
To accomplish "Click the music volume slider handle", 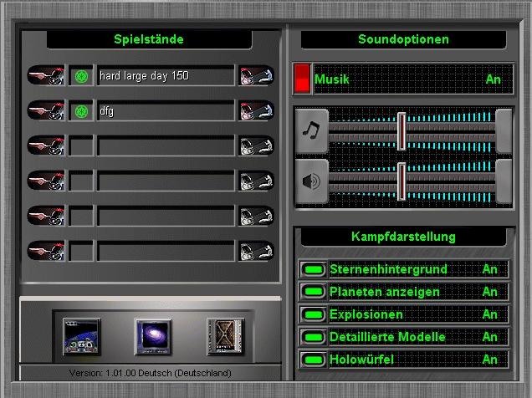I will (x=402, y=131).
